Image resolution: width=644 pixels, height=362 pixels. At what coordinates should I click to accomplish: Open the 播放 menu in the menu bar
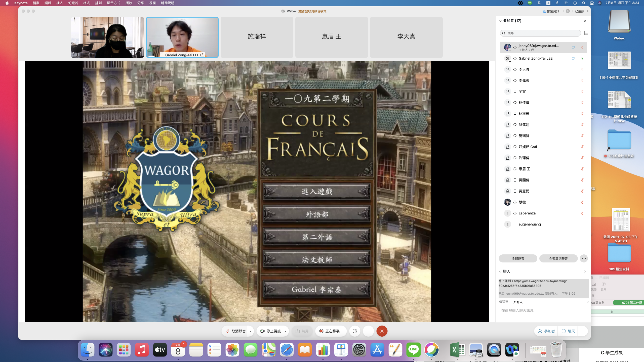129,3
